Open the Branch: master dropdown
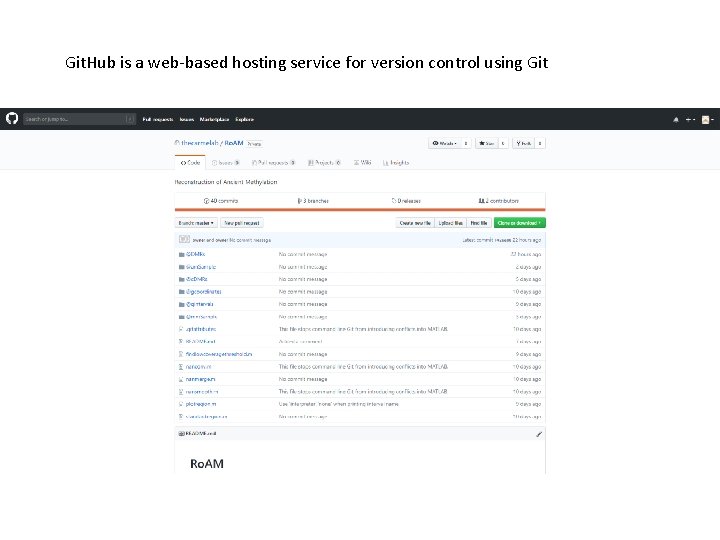This screenshot has width=720, height=540. click(196, 223)
